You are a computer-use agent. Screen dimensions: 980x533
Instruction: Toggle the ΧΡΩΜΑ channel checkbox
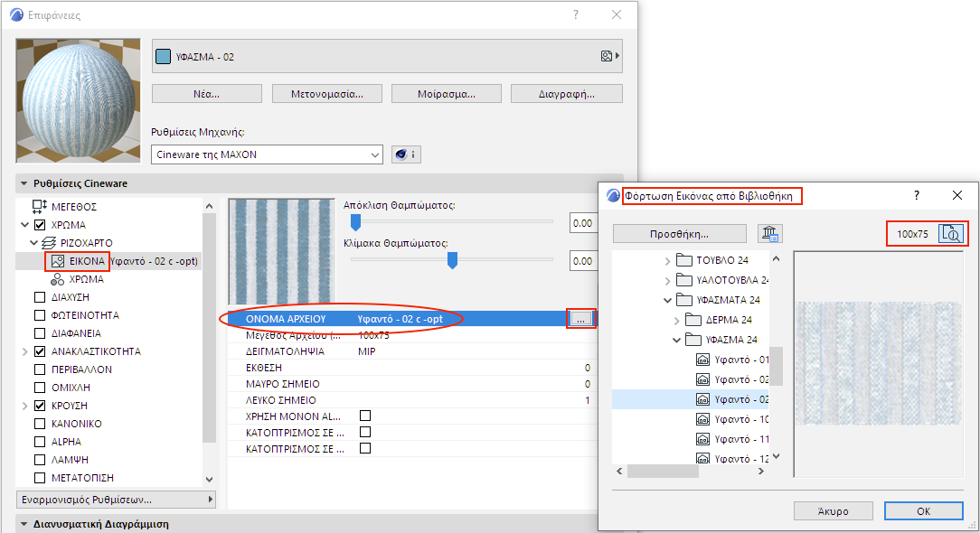tap(40, 225)
